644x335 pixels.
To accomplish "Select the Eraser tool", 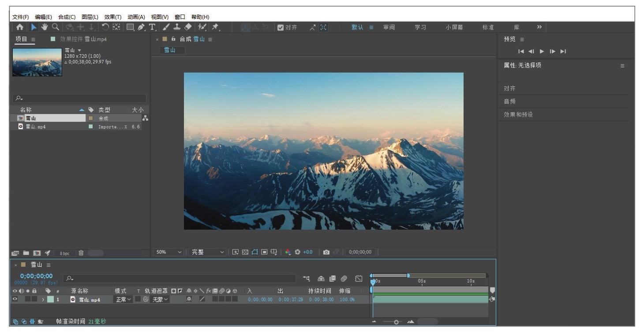I will tap(187, 27).
